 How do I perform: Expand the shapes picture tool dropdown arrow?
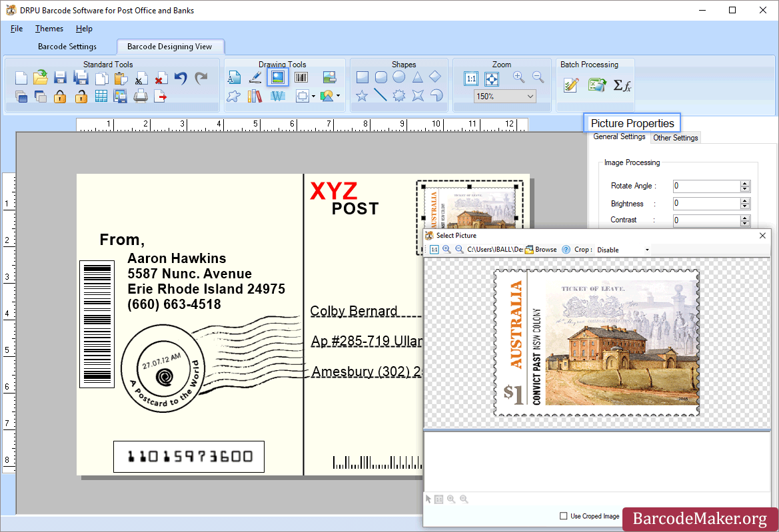[x=339, y=96]
